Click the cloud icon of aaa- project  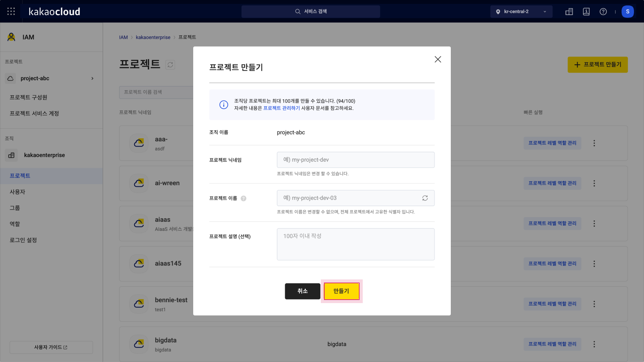click(x=139, y=143)
